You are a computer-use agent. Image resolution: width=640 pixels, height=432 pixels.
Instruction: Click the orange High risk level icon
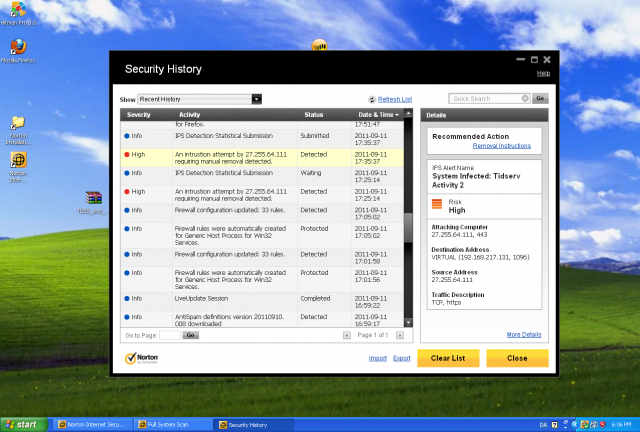[437, 203]
